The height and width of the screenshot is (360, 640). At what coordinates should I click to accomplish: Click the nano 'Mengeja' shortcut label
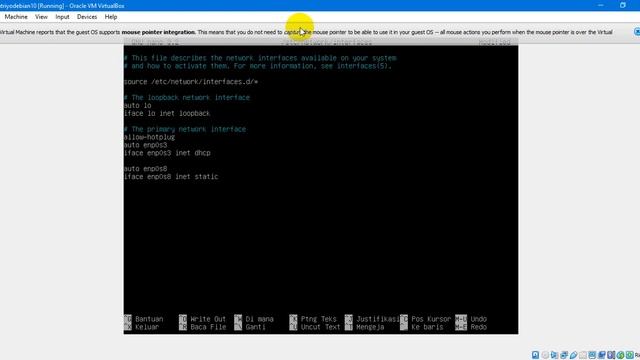[370, 327]
